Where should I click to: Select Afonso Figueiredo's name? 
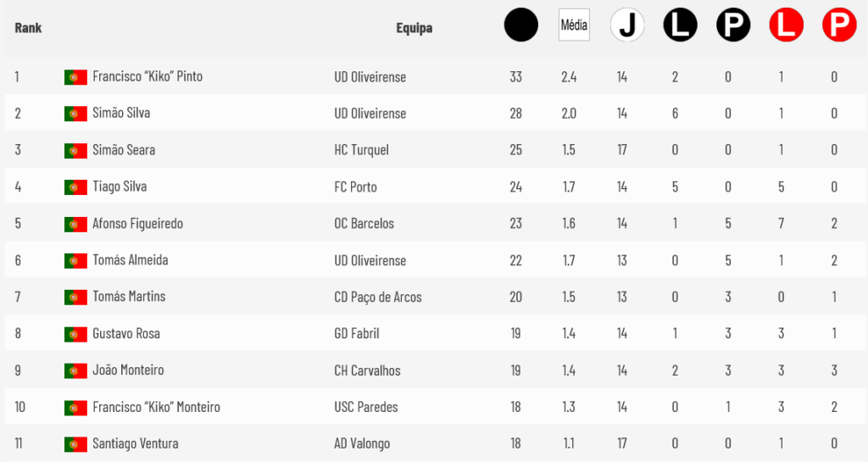[x=137, y=224]
